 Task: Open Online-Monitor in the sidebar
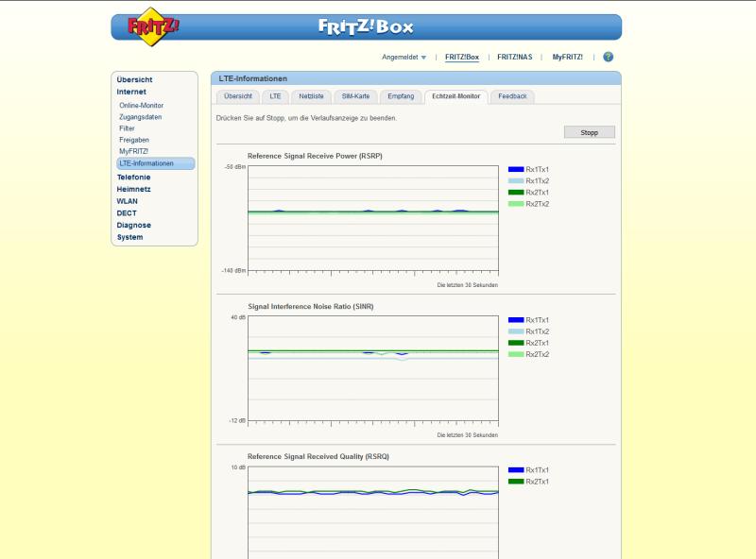click(141, 105)
